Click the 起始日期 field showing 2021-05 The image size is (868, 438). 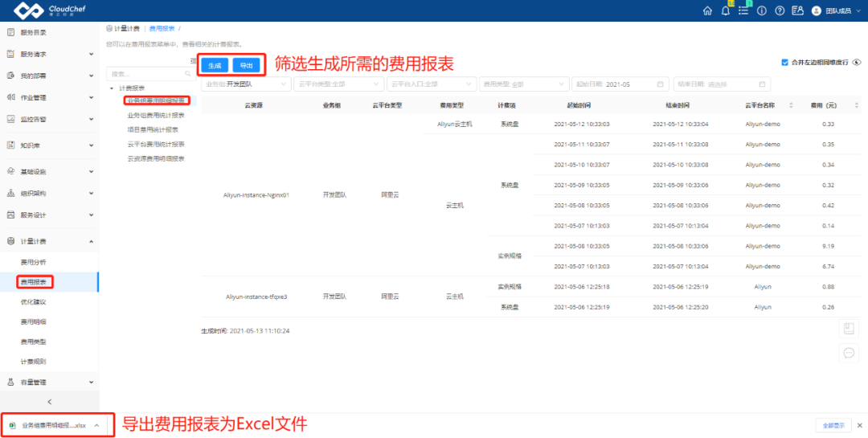point(620,84)
